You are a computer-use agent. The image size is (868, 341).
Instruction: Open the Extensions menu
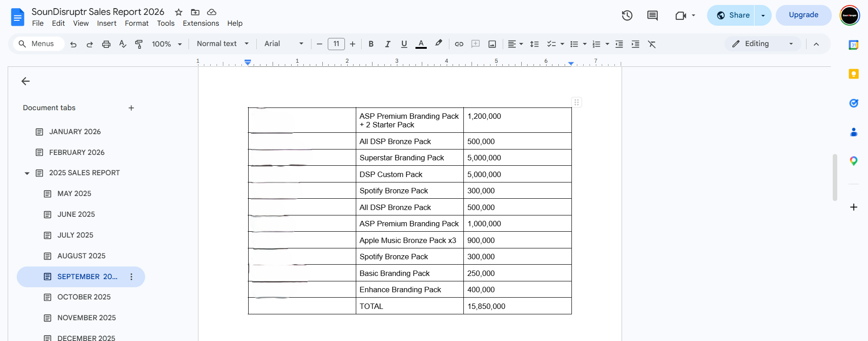pos(201,23)
